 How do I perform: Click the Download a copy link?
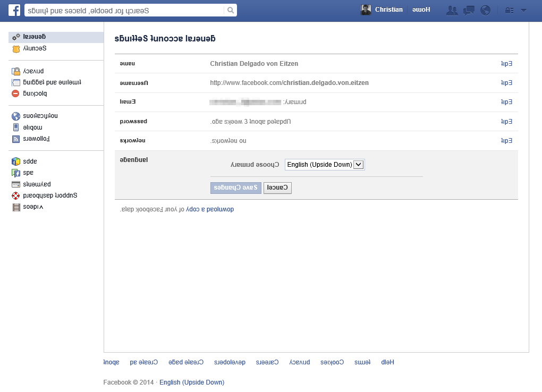(210, 209)
